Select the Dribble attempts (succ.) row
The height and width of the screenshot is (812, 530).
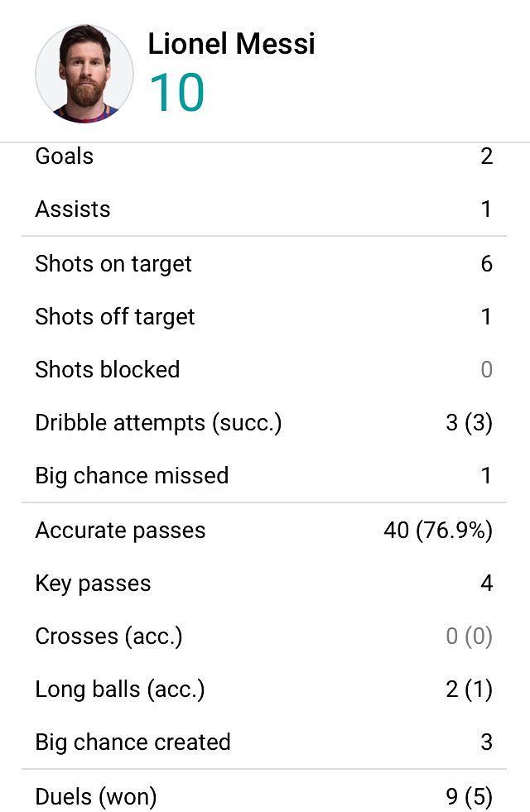point(263,423)
